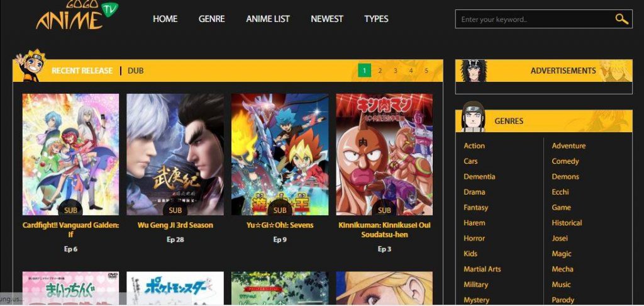Select the Mecha genre
This screenshot has width=644, height=306.
click(562, 269)
